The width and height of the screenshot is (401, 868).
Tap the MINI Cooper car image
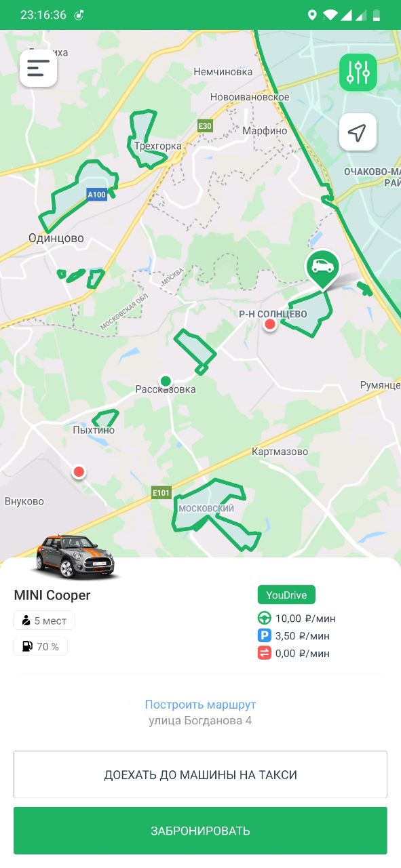(75, 557)
